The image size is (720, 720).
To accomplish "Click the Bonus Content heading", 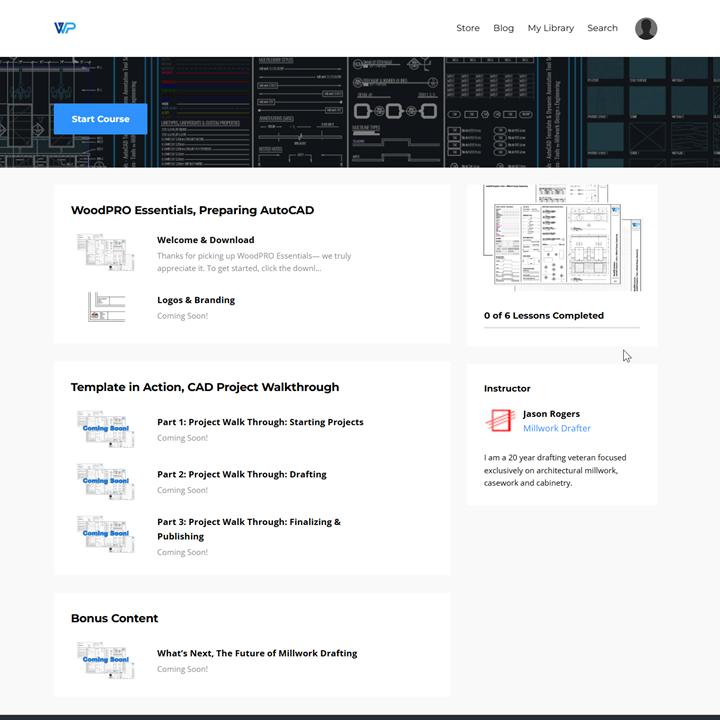I will pos(114,619).
